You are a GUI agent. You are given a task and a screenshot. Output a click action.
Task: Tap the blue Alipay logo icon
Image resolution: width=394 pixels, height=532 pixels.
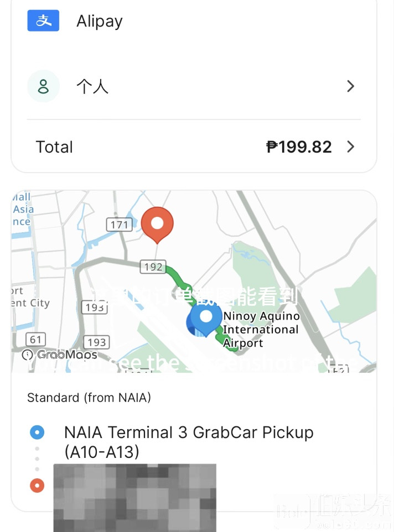(x=43, y=21)
